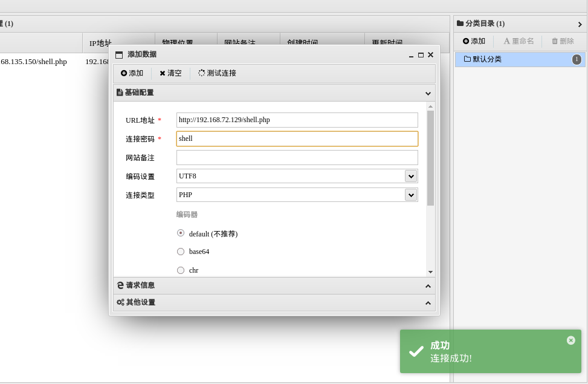Image resolution: width=588 pixels, height=384 pixels.
Task: Open the 编码设置 UTF8 dropdown
Action: [x=411, y=176]
